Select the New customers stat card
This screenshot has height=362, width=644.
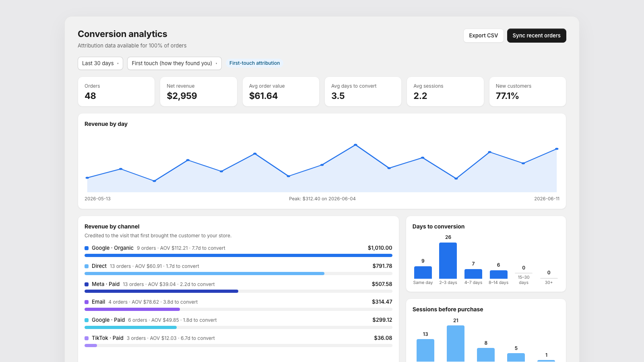528,92
